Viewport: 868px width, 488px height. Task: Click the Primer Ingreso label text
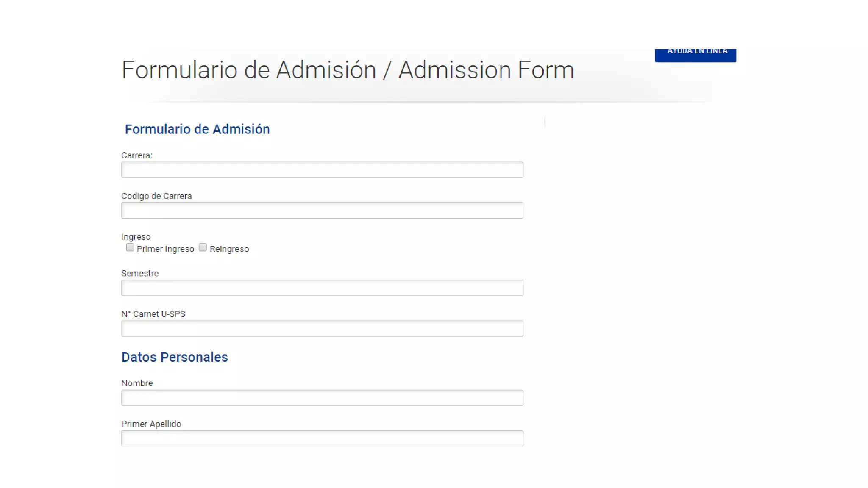(x=165, y=249)
